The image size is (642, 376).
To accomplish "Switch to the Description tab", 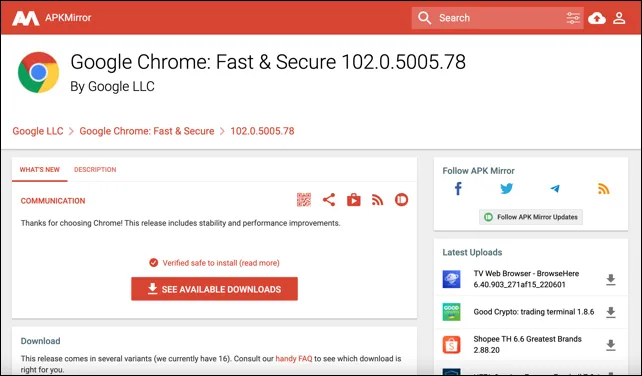I will coord(95,170).
